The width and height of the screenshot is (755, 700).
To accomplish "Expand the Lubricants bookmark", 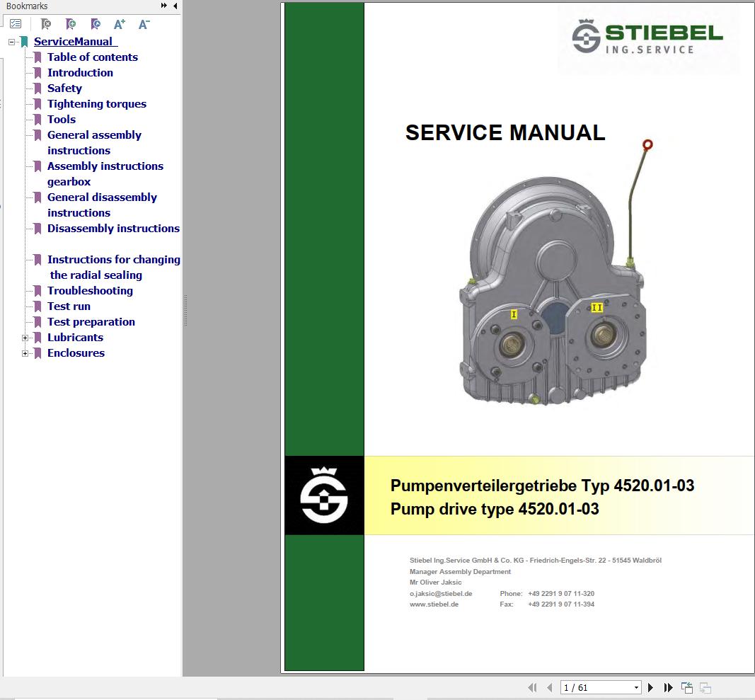I will click(x=25, y=338).
